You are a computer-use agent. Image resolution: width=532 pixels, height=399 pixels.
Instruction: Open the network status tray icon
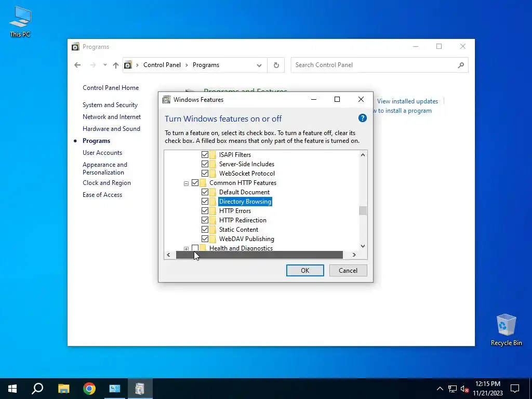click(453, 389)
